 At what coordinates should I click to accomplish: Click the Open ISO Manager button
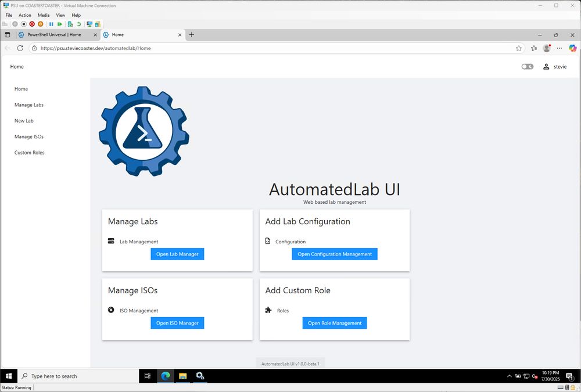(177, 323)
